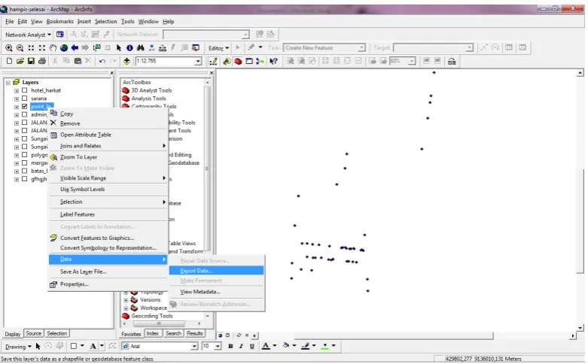588x364 pixels.
Task: Click the Undo icon
Action: pos(102,61)
